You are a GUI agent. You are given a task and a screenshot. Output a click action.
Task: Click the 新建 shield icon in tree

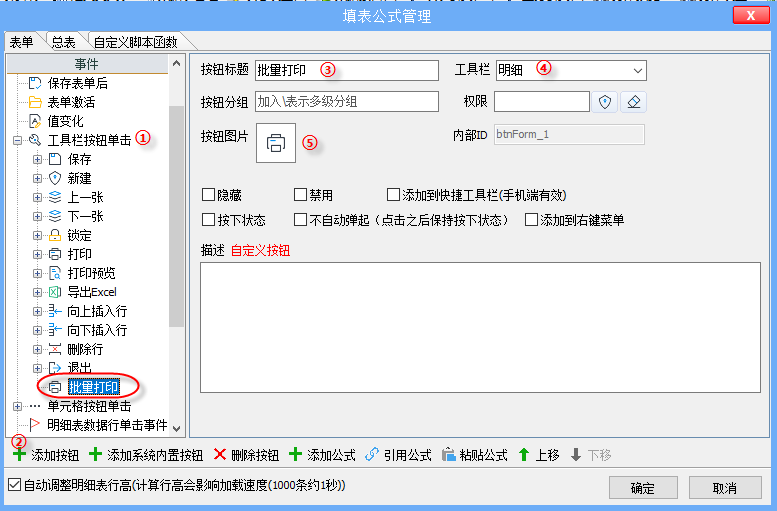click(x=55, y=178)
